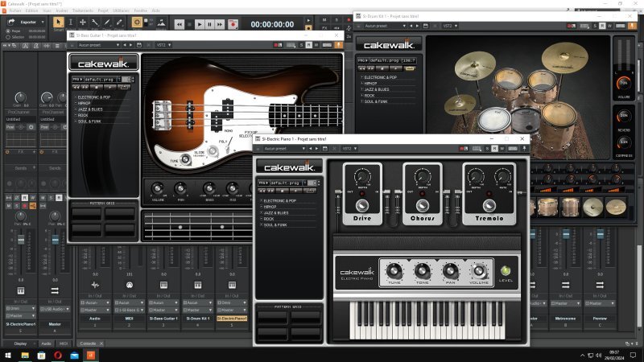644x362 pixels.
Task: Select the Draw pencil tool
Action: pyautogui.click(x=107, y=23)
